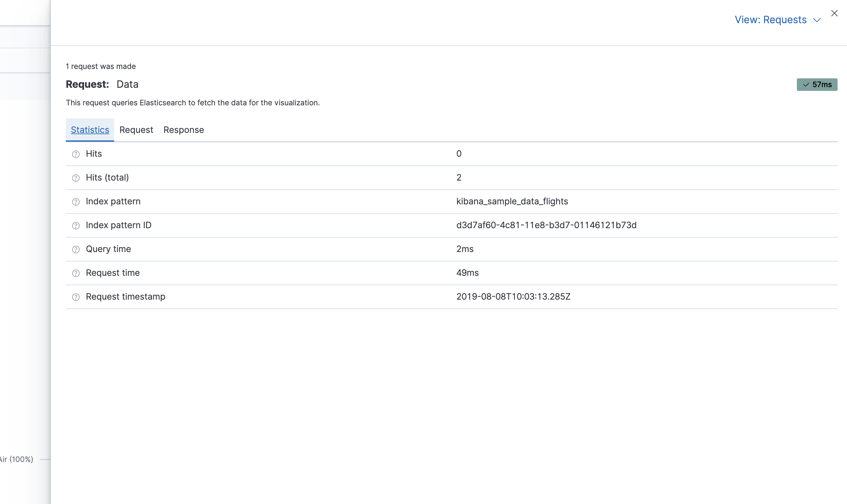This screenshot has height=504, width=847.
Task: Click the Air (100%) chart label
Action: coord(16,459)
